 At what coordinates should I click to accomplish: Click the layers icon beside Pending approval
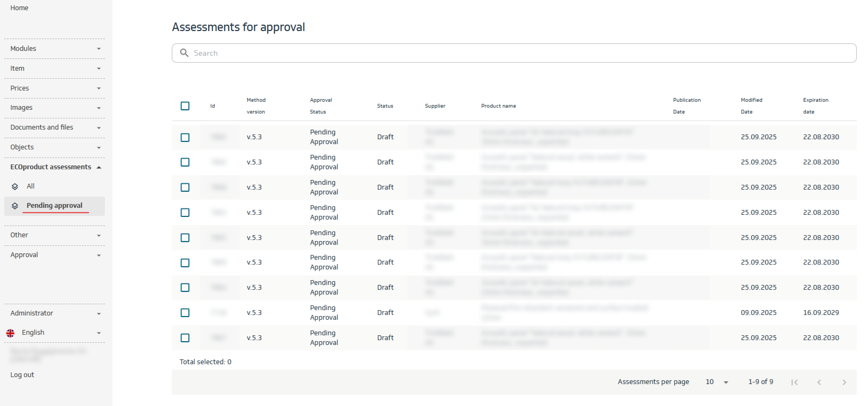click(x=15, y=206)
